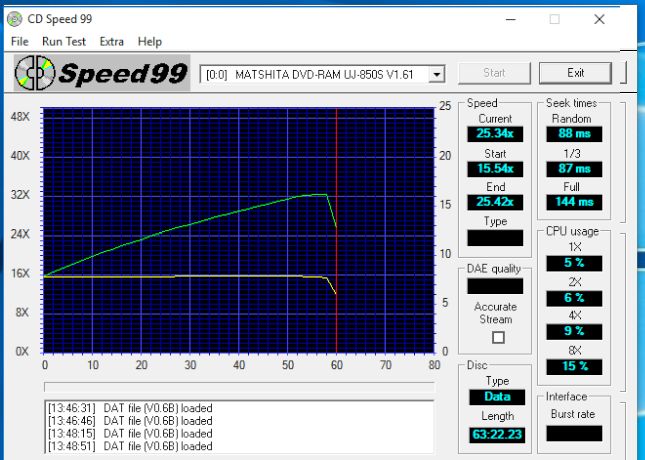The height and width of the screenshot is (460, 645).
Task: Click the 48X label on graph axis
Action: [x=20, y=117]
